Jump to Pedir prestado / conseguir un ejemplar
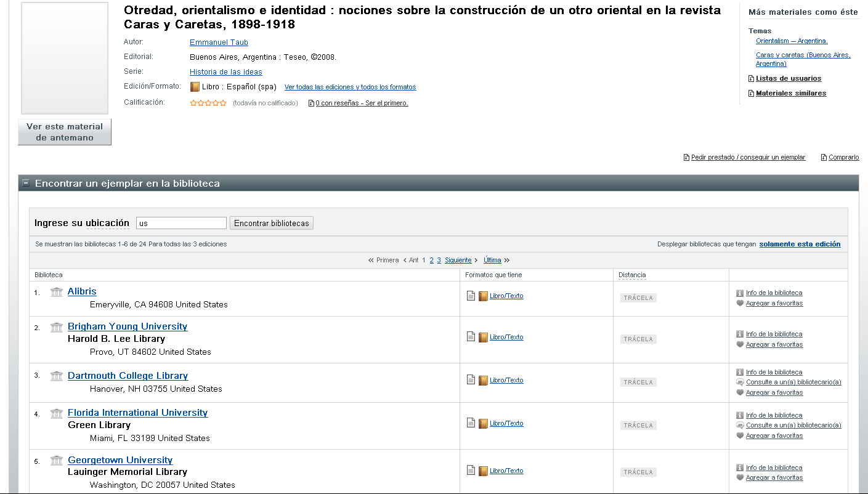This screenshot has width=868, height=494. 748,158
